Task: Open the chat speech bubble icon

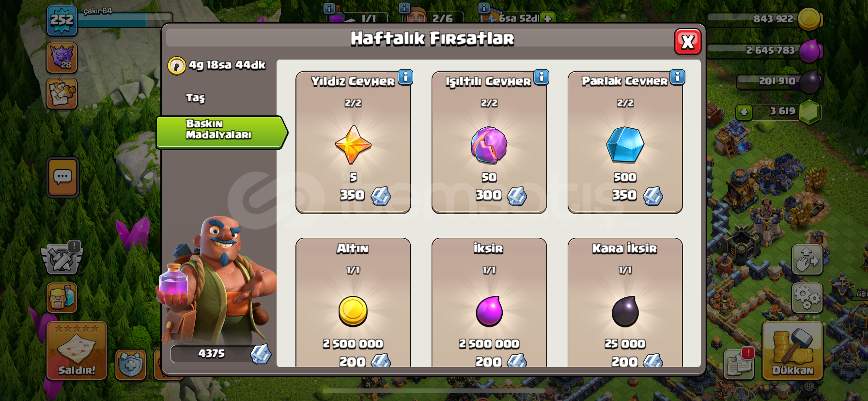Action: click(63, 177)
